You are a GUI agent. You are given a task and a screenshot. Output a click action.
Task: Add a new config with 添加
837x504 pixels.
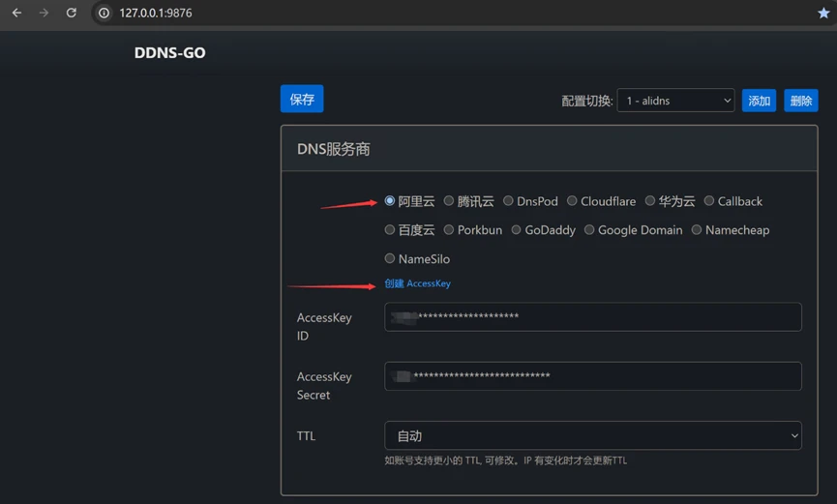(x=759, y=101)
